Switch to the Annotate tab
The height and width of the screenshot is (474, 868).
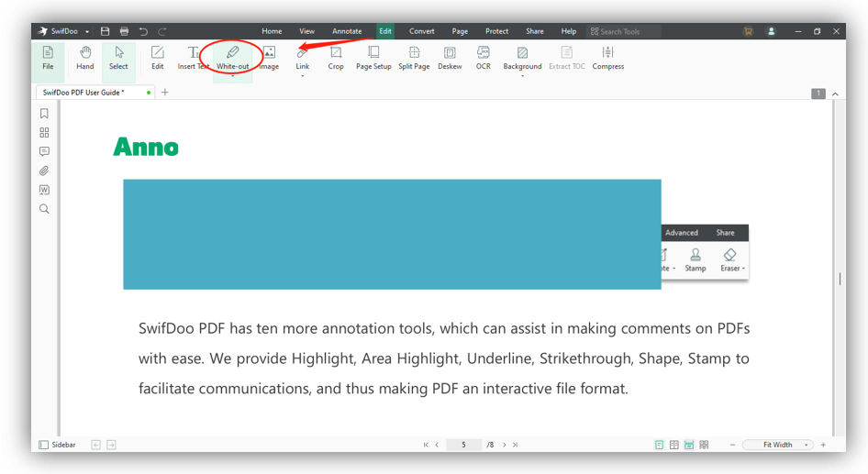(x=347, y=31)
